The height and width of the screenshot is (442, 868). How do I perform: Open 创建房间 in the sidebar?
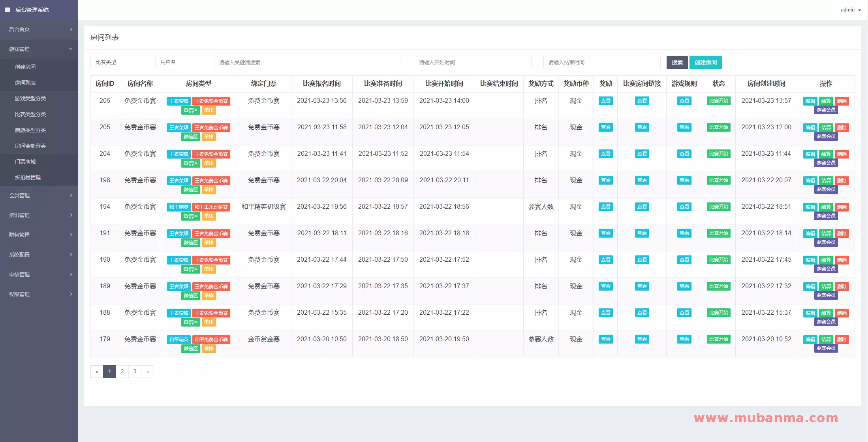tap(25, 67)
